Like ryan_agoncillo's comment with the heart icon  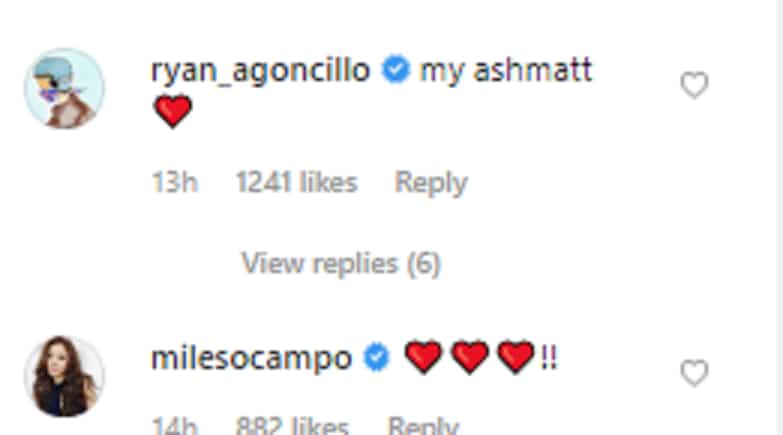coord(694,85)
